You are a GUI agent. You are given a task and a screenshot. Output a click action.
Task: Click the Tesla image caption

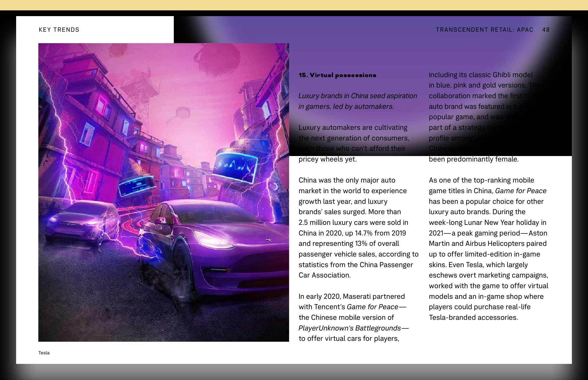coord(44,353)
